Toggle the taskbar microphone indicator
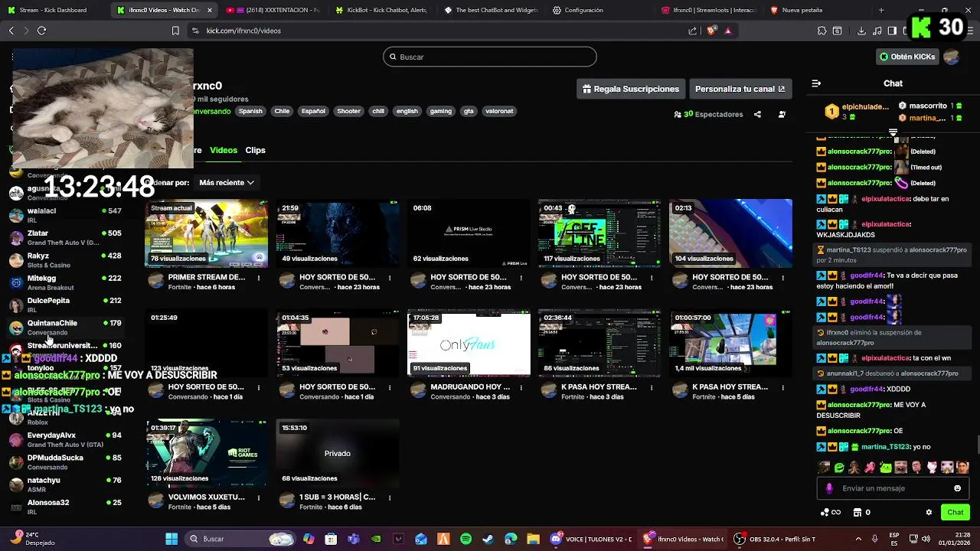Viewport: 980px width, 551px height. pos(874,539)
